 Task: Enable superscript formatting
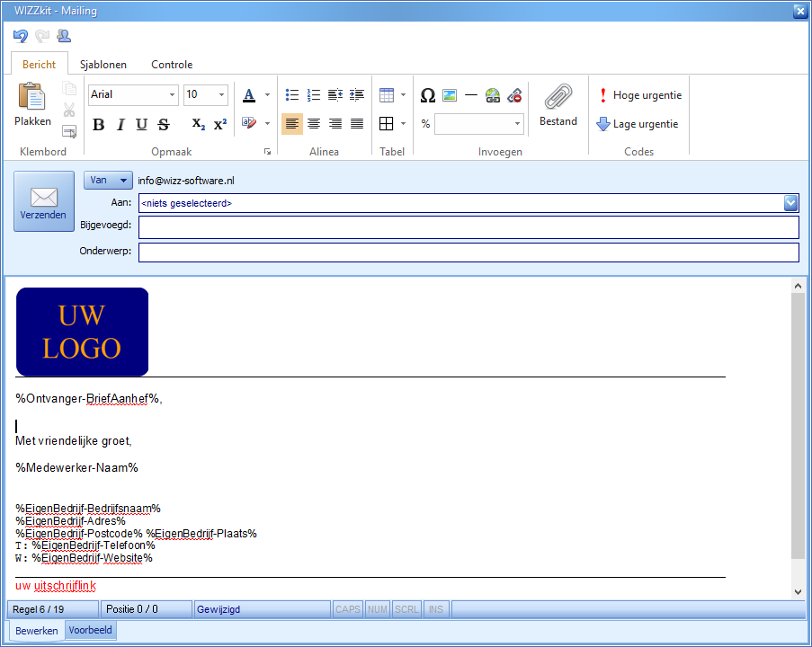click(219, 125)
